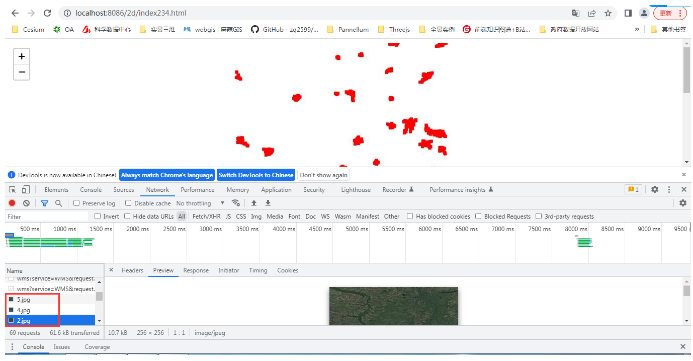
Task: Open the No throttling dropdown
Action: click(x=200, y=203)
